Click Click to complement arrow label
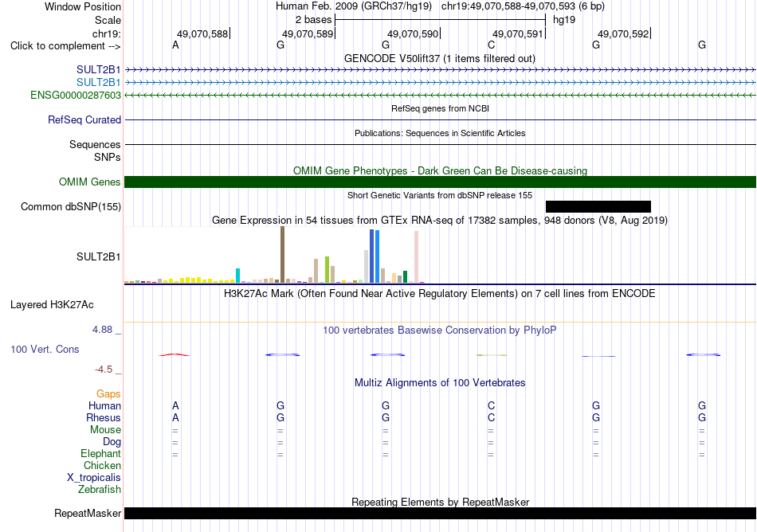Viewport: 757px width, 532px height. (x=65, y=46)
